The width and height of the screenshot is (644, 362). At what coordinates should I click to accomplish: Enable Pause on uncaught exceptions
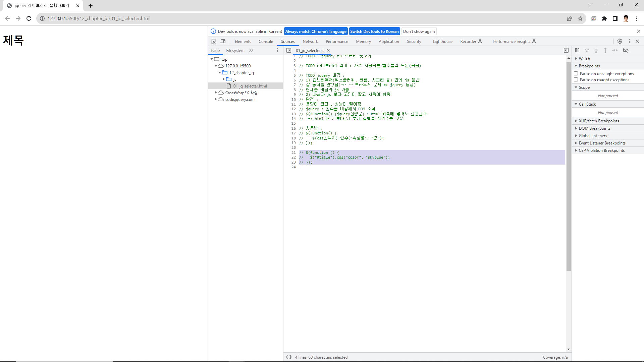(576, 73)
